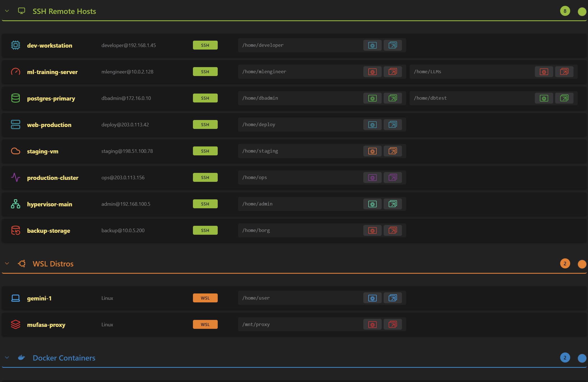
Task: Collapse the Docker Containers section chevron
Action: 7,358
